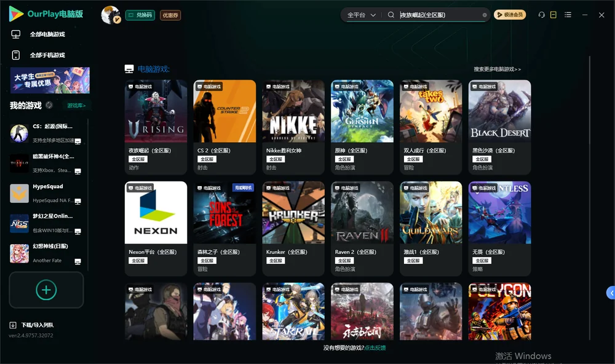Screen dimensions: 615x364
Task: Click the blue side panel arrow
Action: (x=611, y=293)
